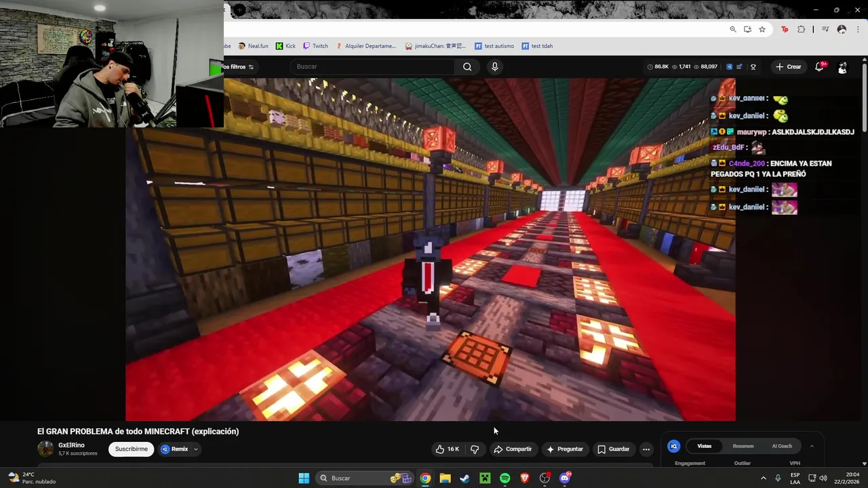The image size is (868, 488).
Task: Open Chrome media control playlist icon
Action: pos(825,29)
